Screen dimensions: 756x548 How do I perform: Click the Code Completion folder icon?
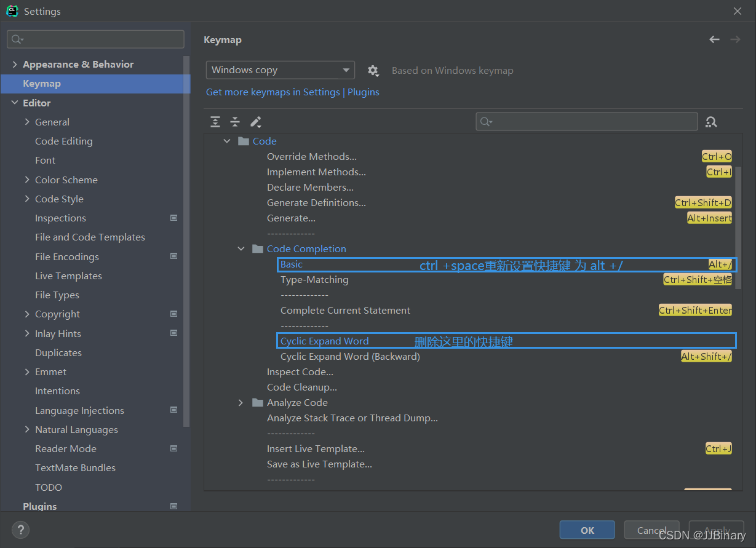tap(258, 248)
